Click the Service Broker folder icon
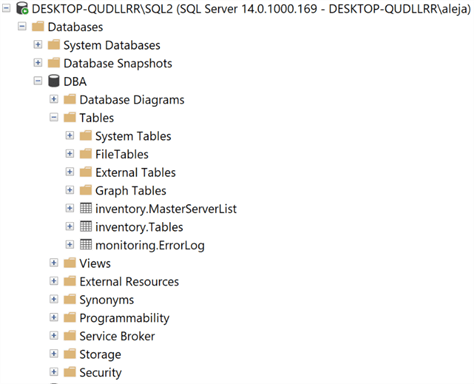474x384 pixels. (70, 335)
